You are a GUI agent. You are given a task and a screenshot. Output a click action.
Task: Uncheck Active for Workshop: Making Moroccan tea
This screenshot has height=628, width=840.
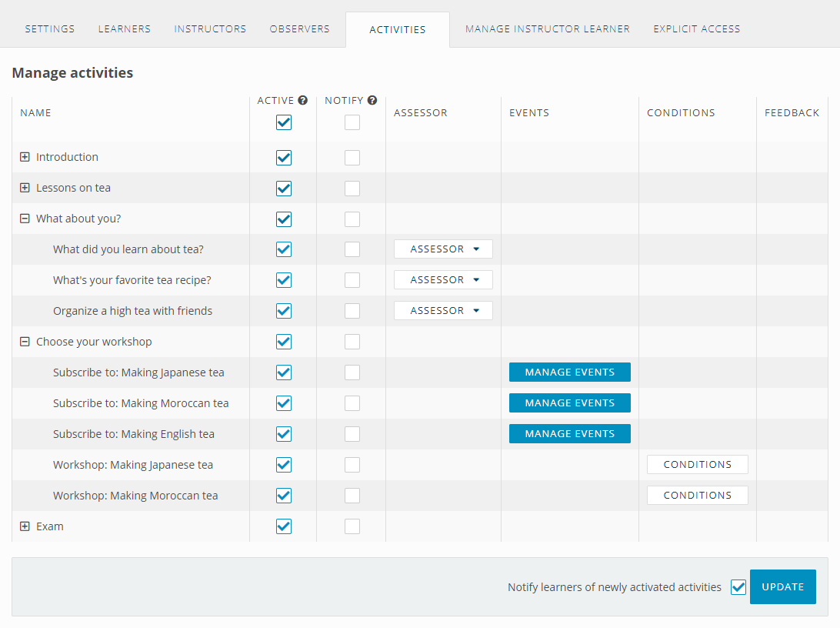tap(284, 496)
